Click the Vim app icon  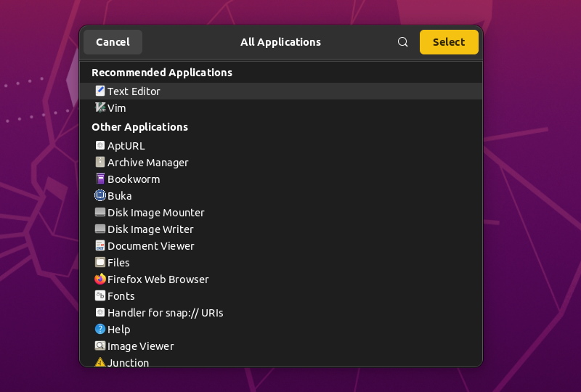(100, 107)
